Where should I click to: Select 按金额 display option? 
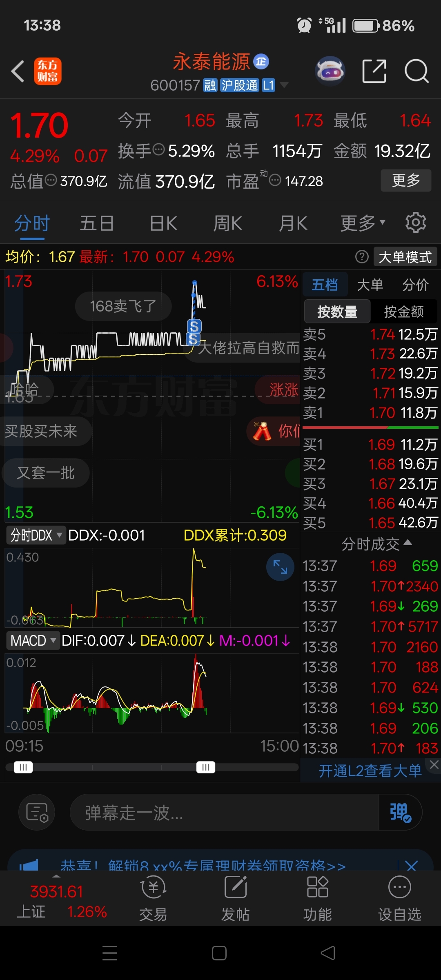[403, 312]
